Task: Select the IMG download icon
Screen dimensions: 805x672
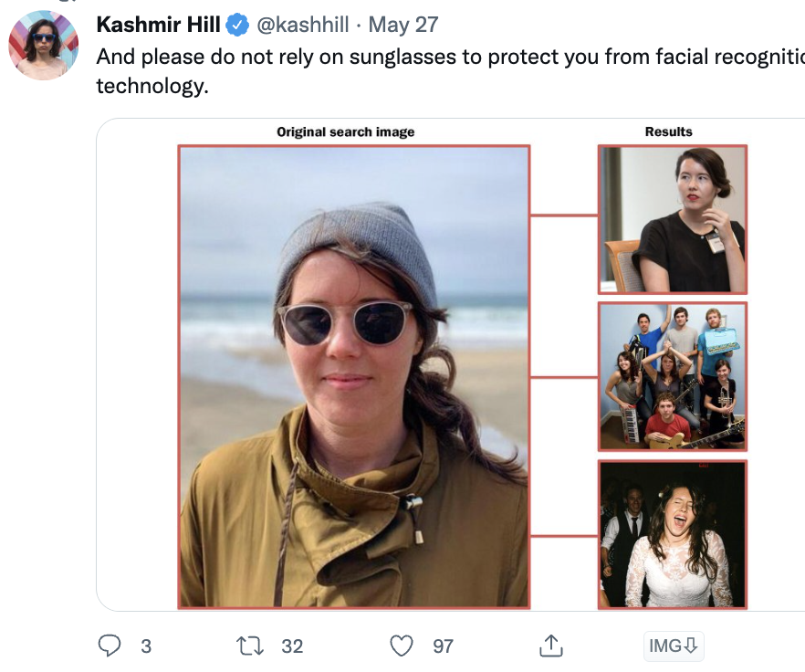Action: point(674,646)
